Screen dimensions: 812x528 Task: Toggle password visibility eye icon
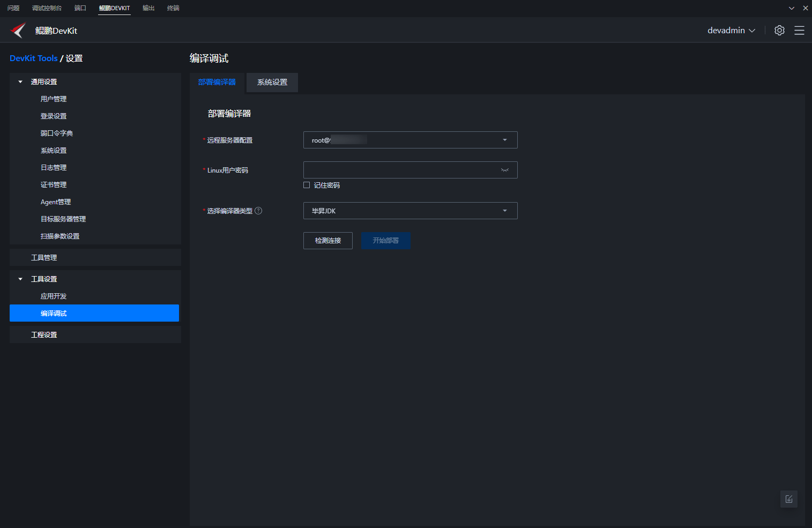505,170
